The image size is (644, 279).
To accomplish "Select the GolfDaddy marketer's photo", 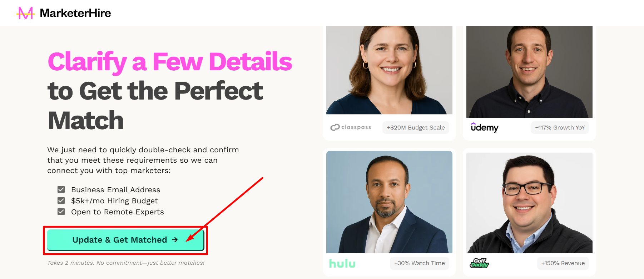I will pos(529,203).
